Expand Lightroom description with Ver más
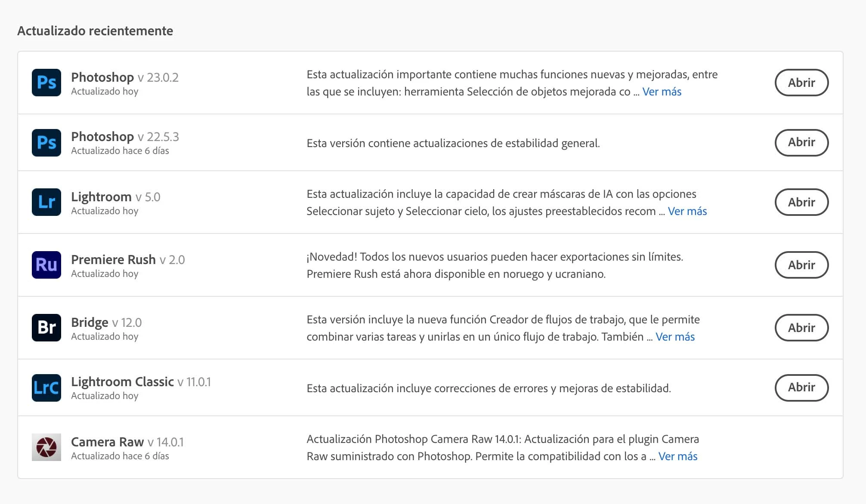866x504 pixels. click(687, 211)
